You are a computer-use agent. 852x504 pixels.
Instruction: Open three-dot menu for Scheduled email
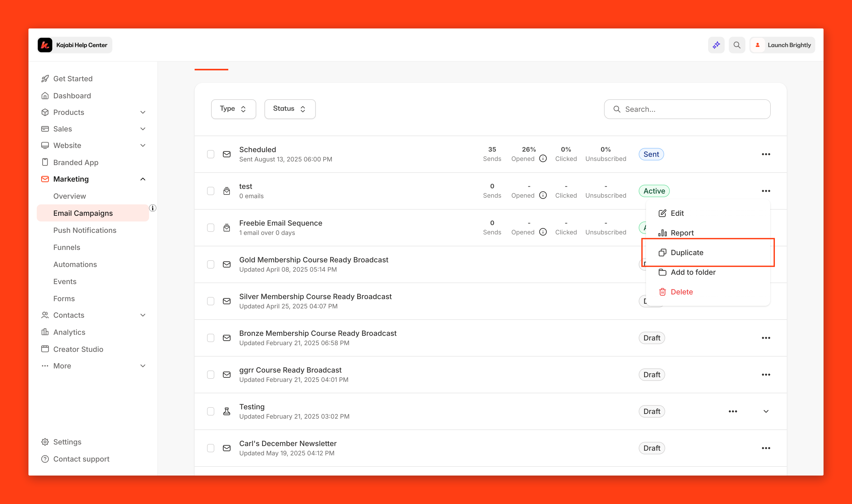click(766, 154)
